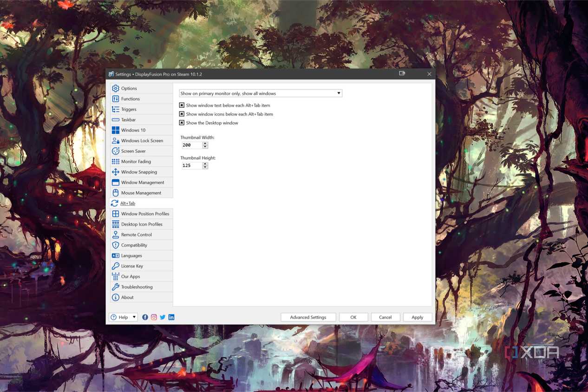Decrease Thumbnail Width with down arrow
This screenshot has height=392, width=588.
(x=205, y=147)
